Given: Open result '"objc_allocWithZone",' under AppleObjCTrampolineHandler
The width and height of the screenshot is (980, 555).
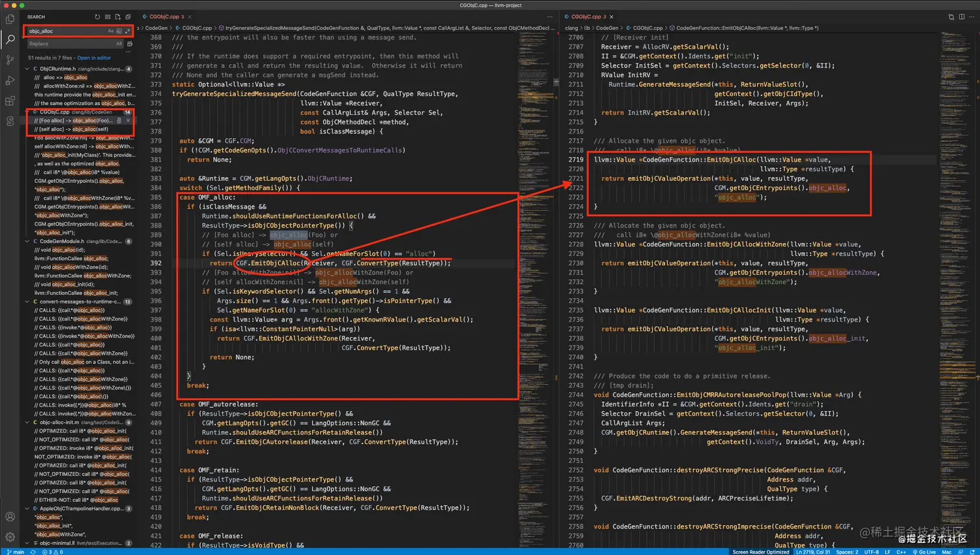Looking at the screenshot, I should click(x=60, y=534).
